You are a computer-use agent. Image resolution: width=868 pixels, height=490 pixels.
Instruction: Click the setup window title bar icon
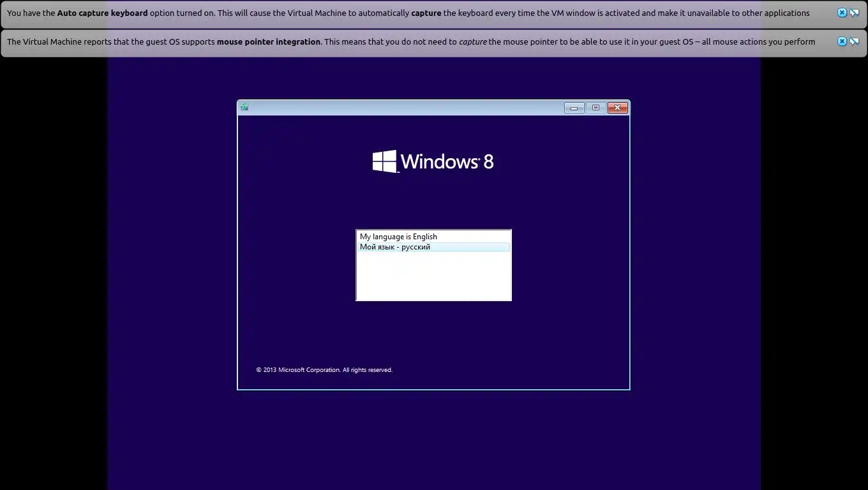coord(244,107)
